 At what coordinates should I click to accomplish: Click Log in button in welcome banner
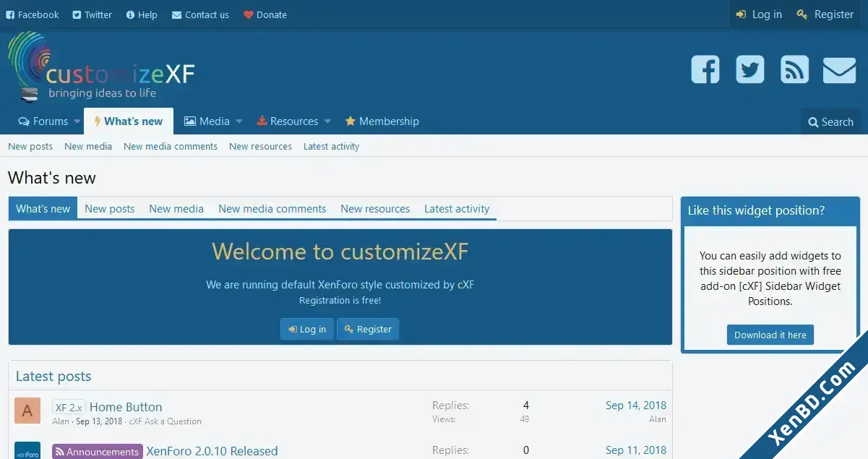(x=307, y=329)
